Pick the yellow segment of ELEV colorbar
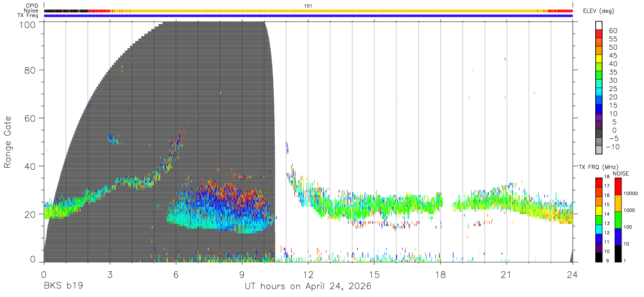 (x=599, y=59)
